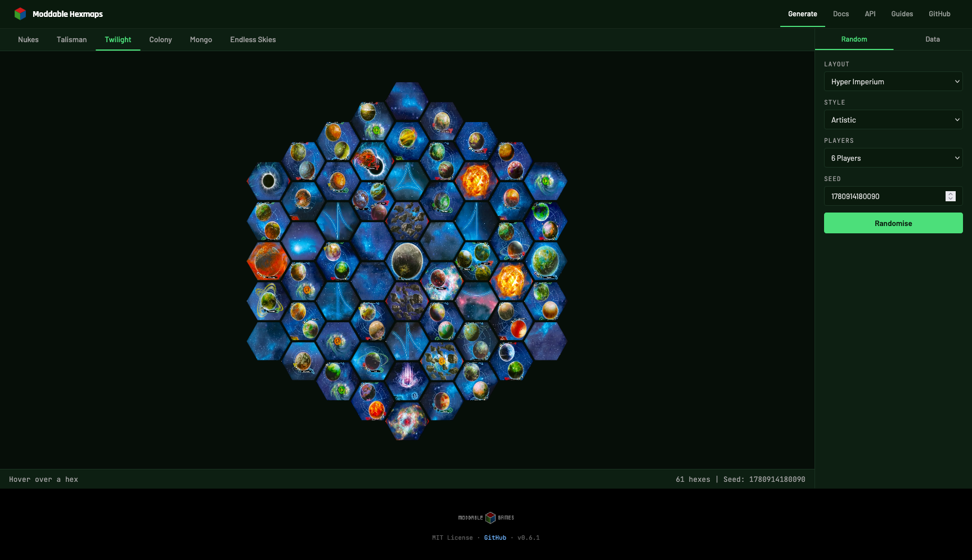
Task: Click the 'v0.6.1' version text
Action: pyautogui.click(x=528, y=538)
